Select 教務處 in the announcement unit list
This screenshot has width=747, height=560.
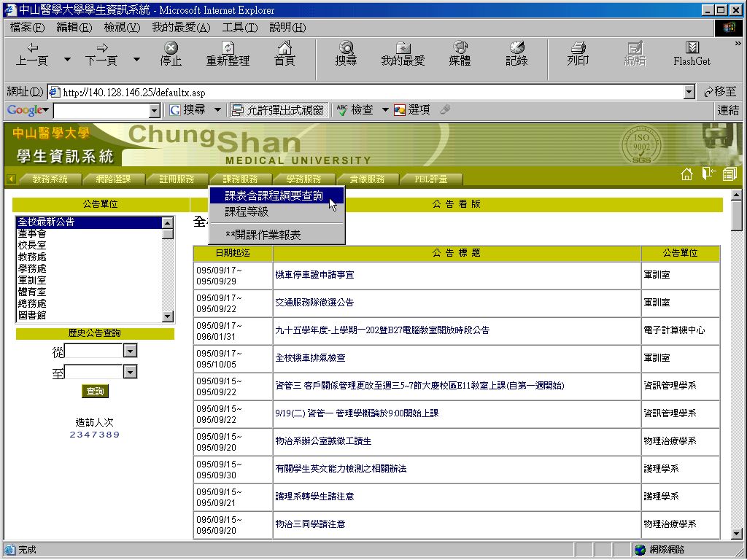pyautogui.click(x=32, y=257)
